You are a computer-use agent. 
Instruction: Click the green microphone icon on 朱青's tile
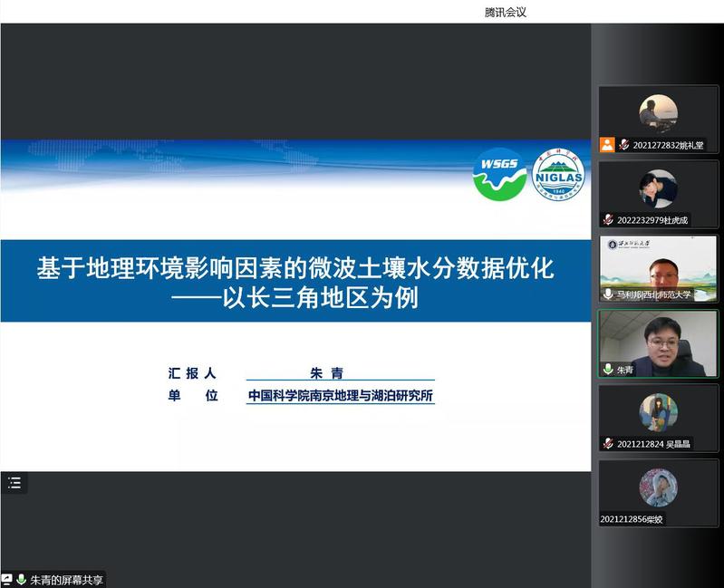coord(608,370)
